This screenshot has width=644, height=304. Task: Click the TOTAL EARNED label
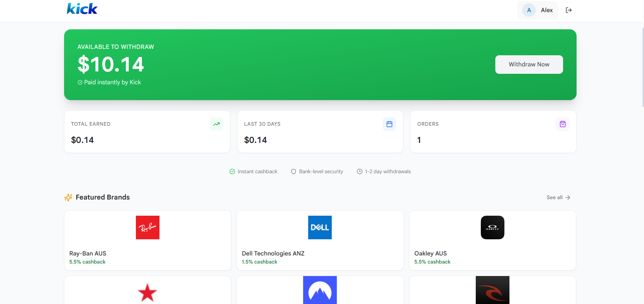91,124
